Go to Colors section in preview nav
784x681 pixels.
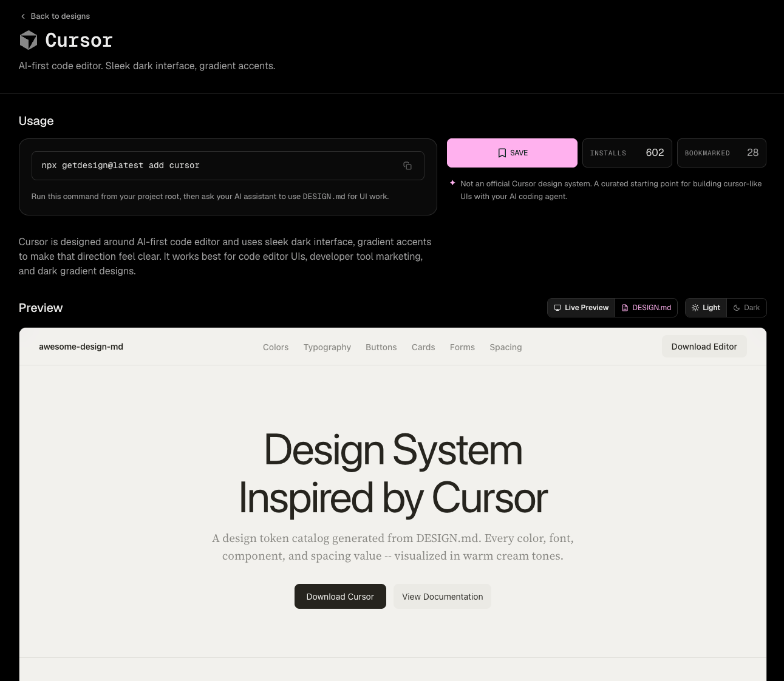[276, 347]
